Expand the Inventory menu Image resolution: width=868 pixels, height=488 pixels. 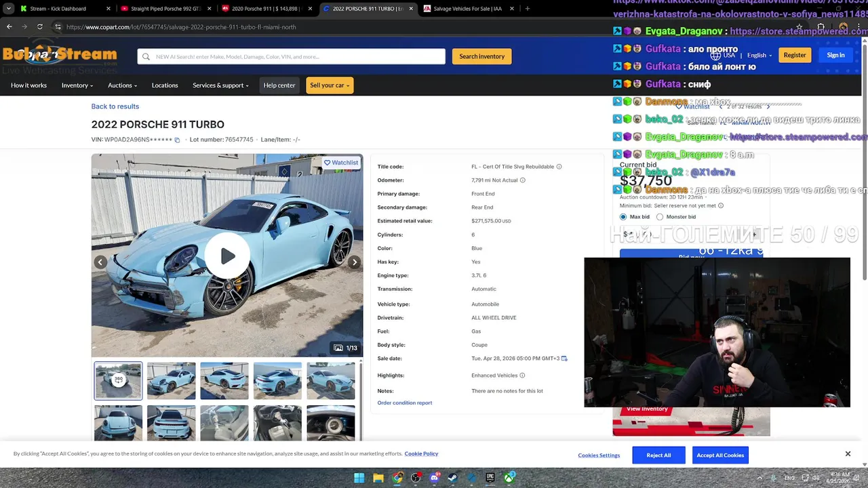point(77,85)
